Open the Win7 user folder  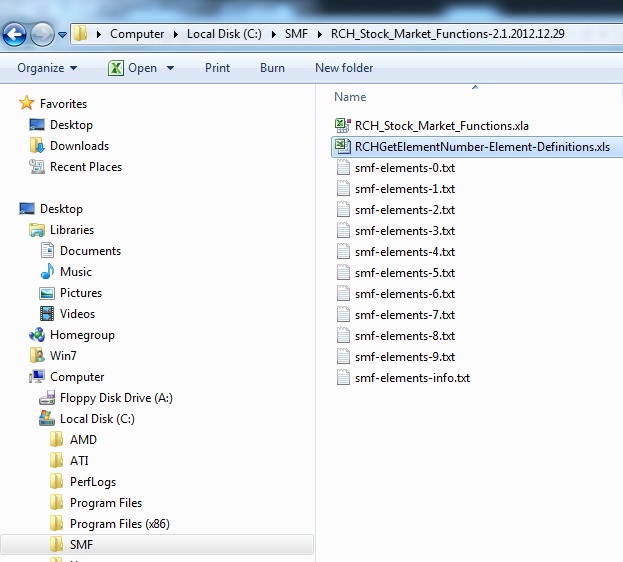click(x=63, y=356)
